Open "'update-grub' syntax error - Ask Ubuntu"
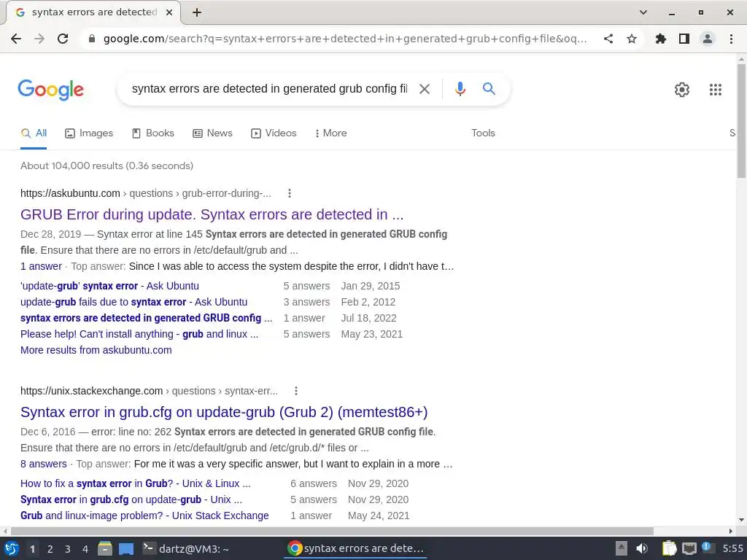This screenshot has height=560, width=747. click(x=109, y=286)
